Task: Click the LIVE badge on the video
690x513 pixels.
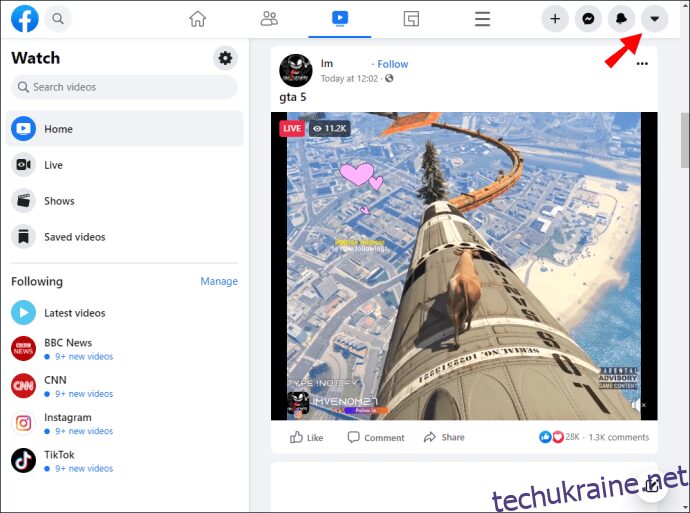Action: [x=292, y=128]
